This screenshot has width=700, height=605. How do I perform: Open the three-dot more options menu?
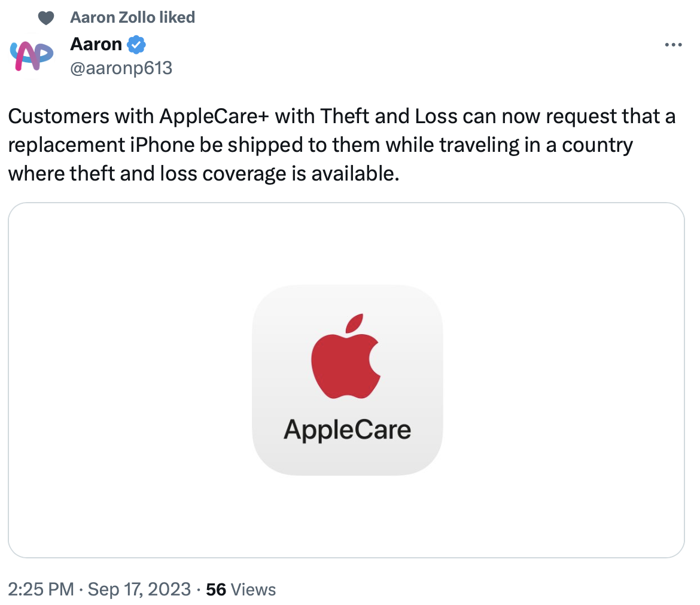pyautogui.click(x=674, y=45)
